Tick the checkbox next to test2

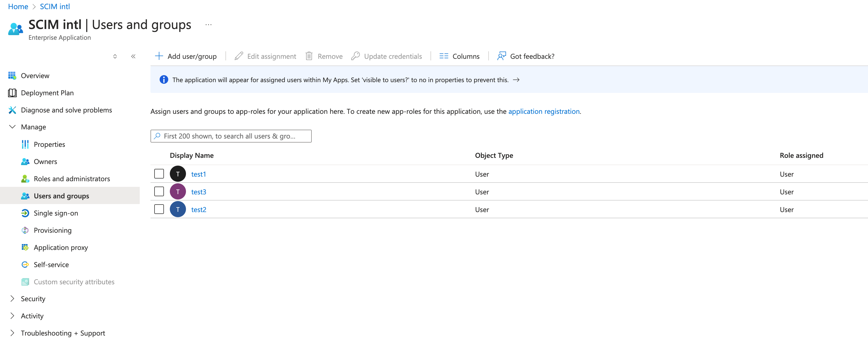(x=159, y=209)
